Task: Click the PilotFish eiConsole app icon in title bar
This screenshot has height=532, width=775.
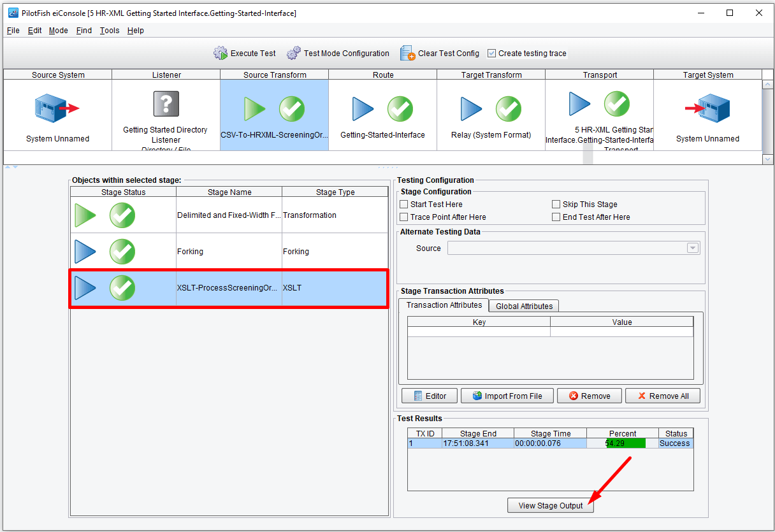Action: 13,13
